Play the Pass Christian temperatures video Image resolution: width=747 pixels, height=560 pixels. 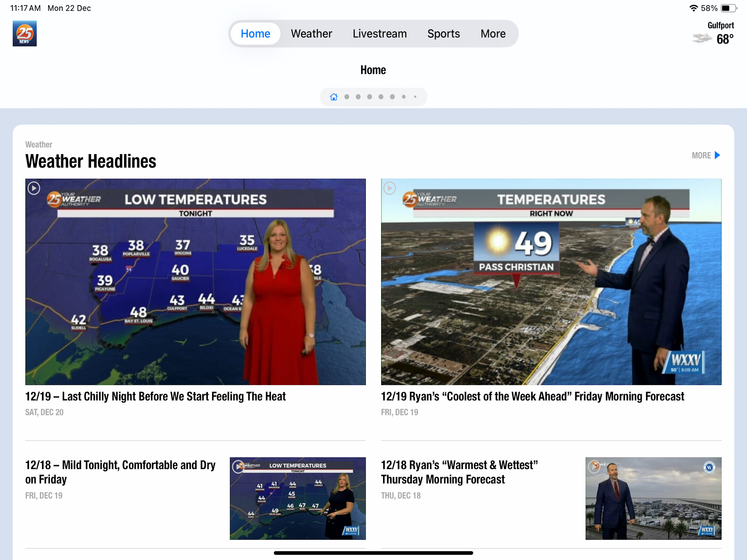pos(389,188)
